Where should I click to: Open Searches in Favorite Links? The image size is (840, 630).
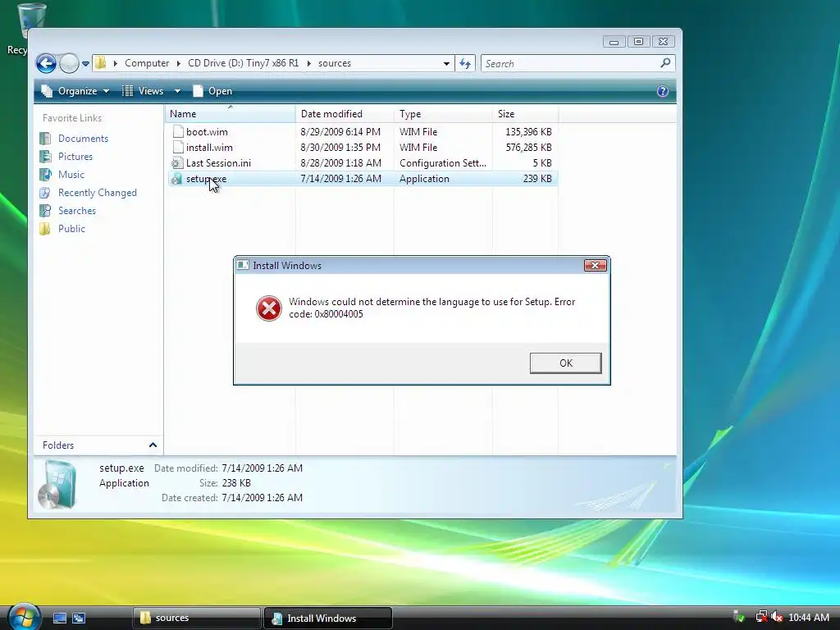tap(77, 211)
